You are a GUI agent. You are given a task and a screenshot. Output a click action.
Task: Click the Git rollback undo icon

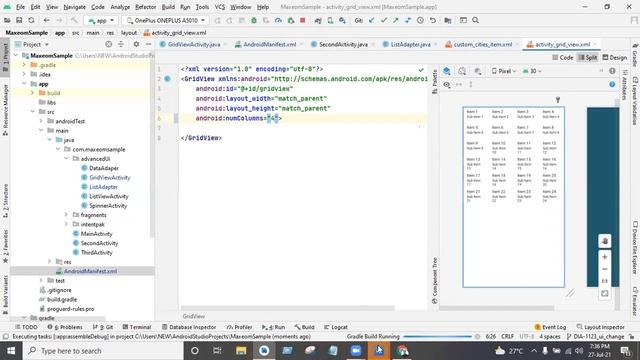click(433, 20)
